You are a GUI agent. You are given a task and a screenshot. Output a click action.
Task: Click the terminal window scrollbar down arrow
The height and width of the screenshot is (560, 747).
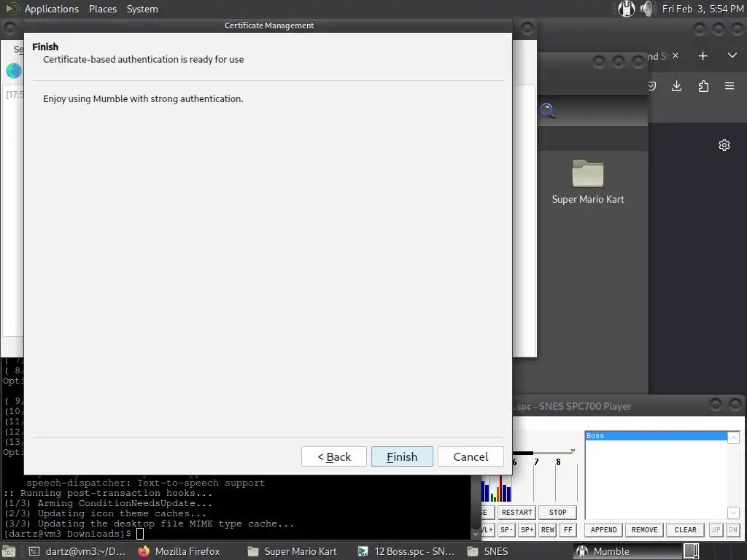coord(475,534)
